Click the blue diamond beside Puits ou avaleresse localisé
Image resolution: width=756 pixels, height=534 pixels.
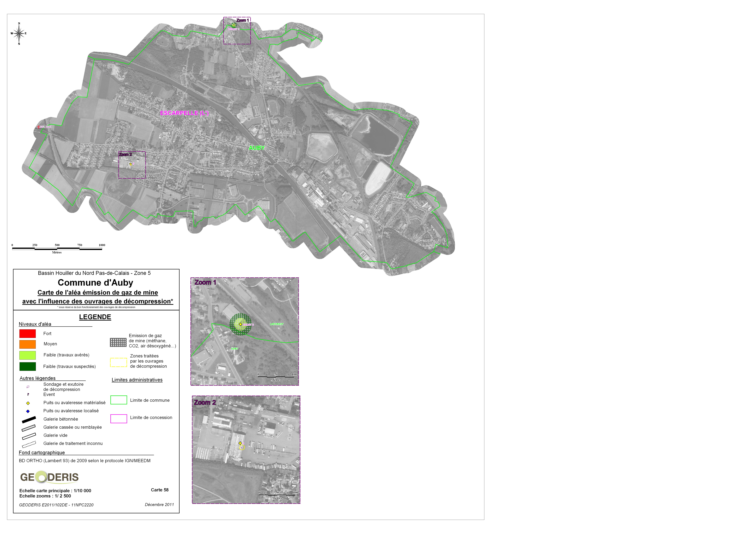28,411
